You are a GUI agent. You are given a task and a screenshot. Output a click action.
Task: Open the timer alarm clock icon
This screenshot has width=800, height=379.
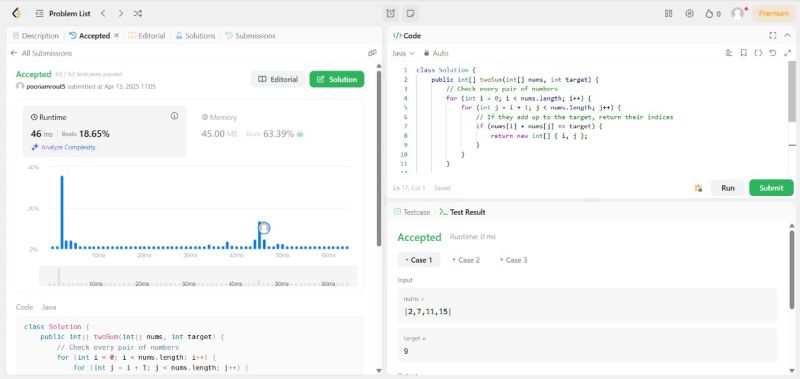390,14
